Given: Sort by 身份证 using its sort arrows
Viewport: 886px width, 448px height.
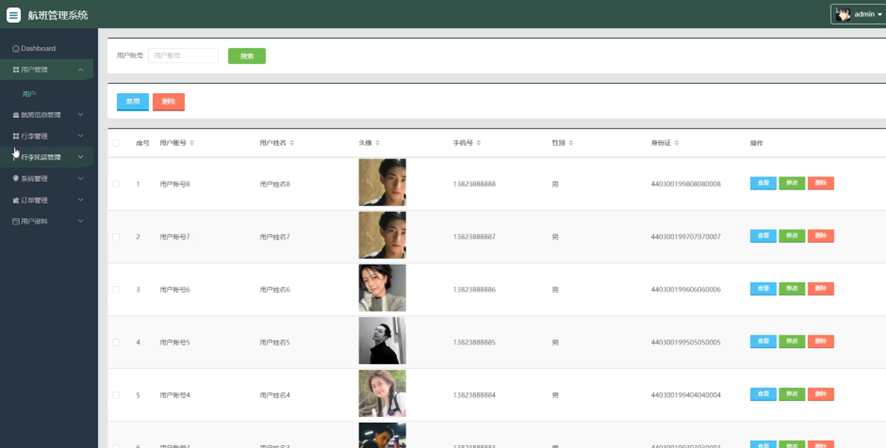Looking at the screenshot, I should [x=676, y=143].
